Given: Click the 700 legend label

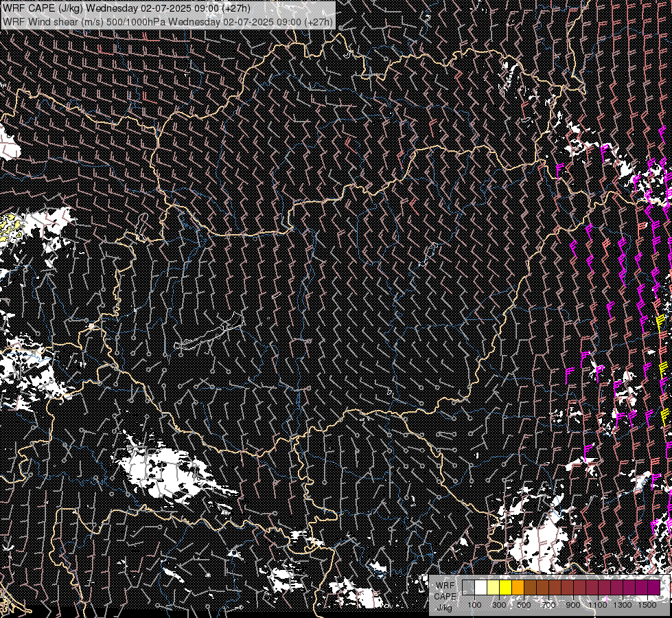Looking at the screenshot, I should 548,605.
